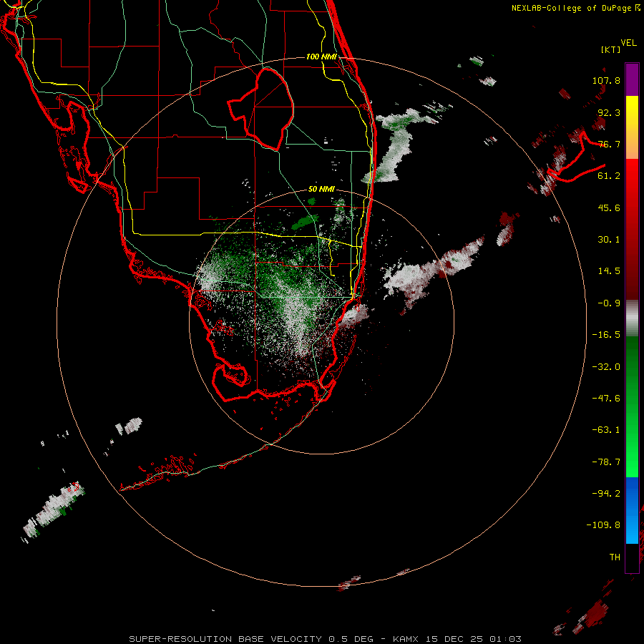Click the -16.5 legend value
This screenshot has height=644, width=644.
[606, 335]
